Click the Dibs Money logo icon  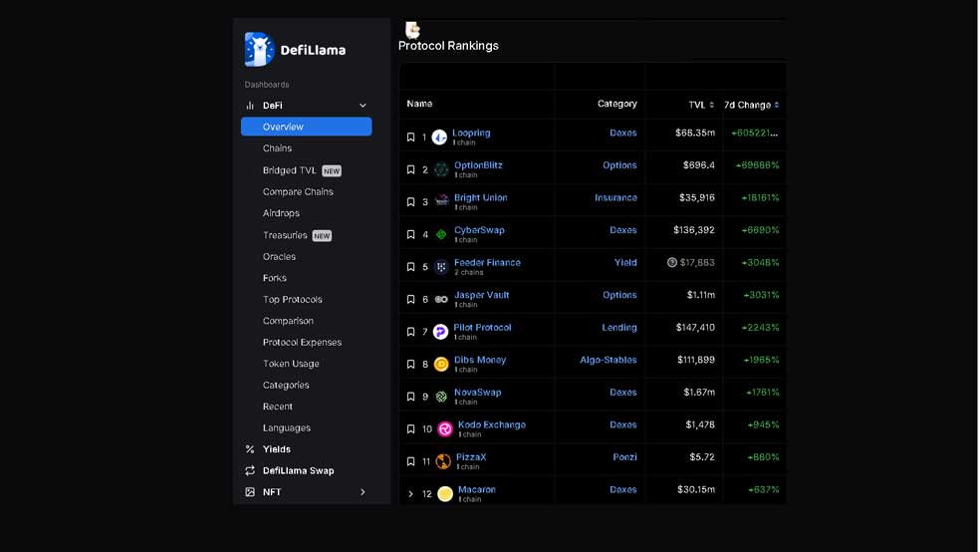(441, 364)
